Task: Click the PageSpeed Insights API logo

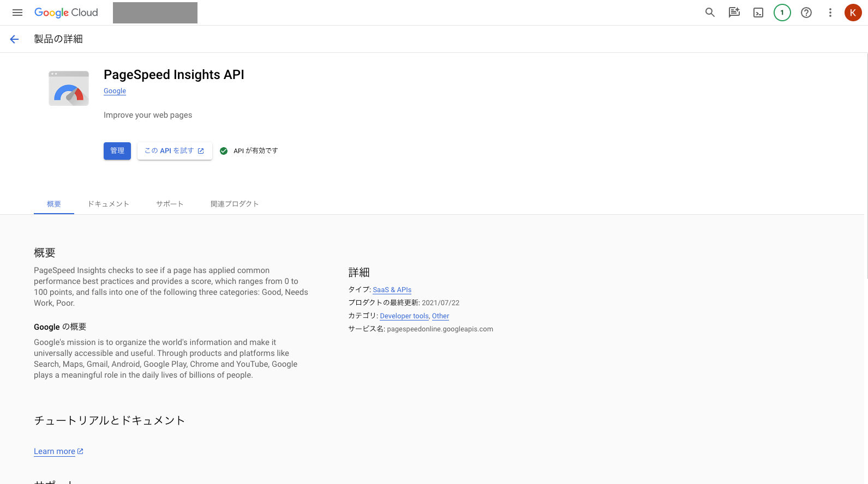Action: [69, 88]
